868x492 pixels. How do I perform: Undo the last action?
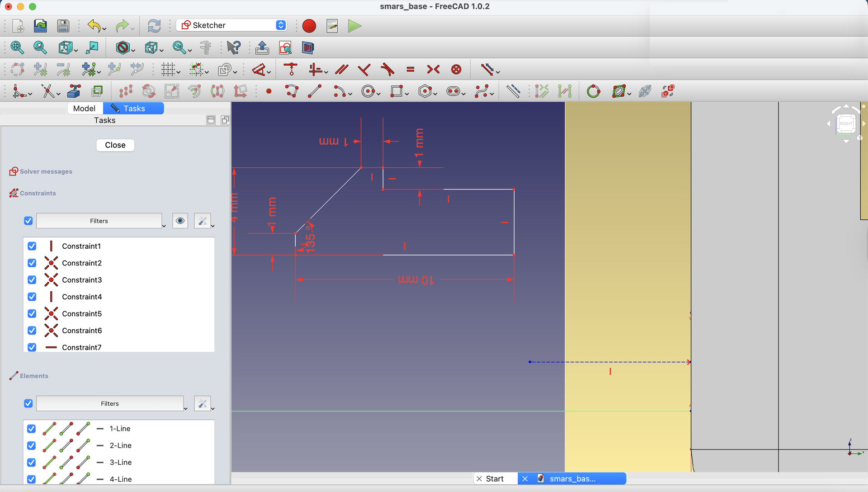94,26
